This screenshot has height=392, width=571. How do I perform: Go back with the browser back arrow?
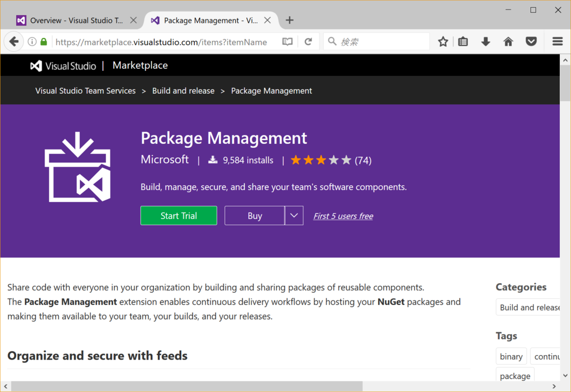[13, 41]
